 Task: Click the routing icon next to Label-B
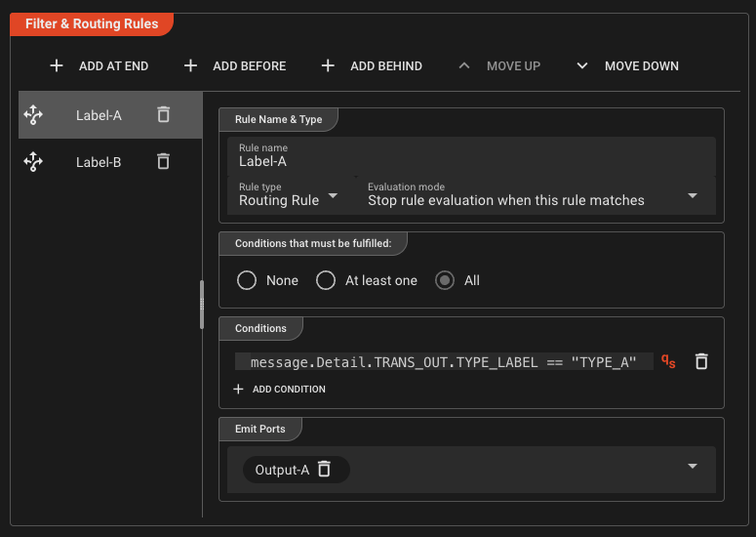click(x=33, y=162)
